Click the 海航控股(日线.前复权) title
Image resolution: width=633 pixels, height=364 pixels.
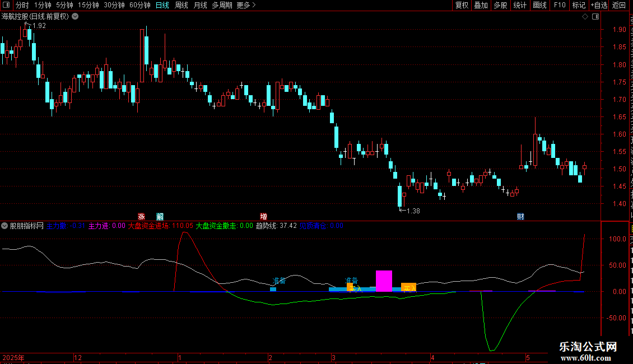click(35, 17)
